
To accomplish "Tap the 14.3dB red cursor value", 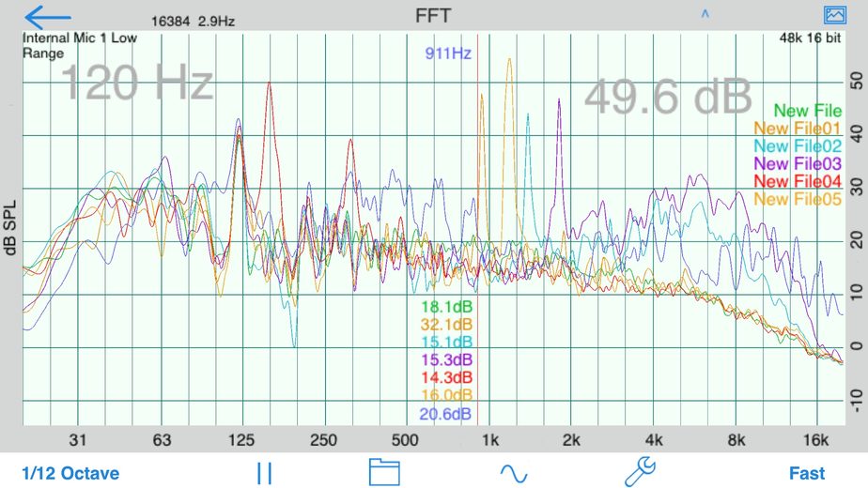I will 446,378.
